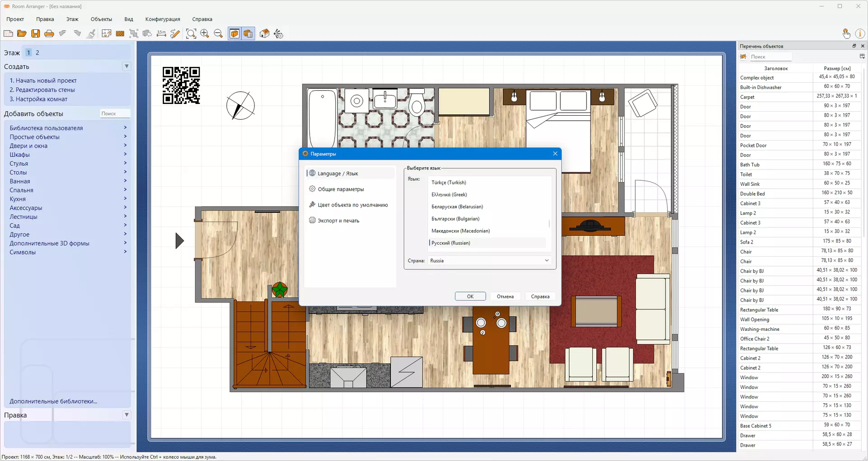The height and width of the screenshot is (461, 868).
Task: Undock the Перечень объектов panel
Action: tap(854, 46)
